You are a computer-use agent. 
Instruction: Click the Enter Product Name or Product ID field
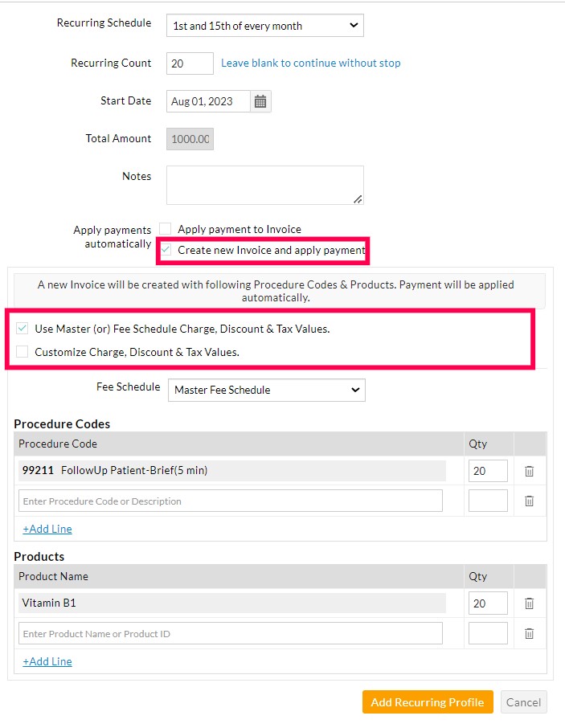tap(231, 634)
